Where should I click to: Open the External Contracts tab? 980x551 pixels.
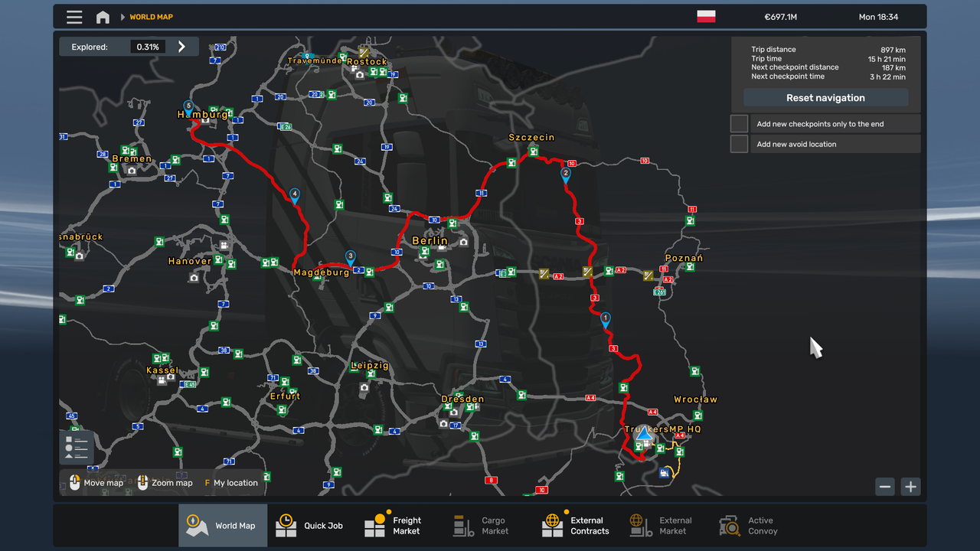(577, 526)
